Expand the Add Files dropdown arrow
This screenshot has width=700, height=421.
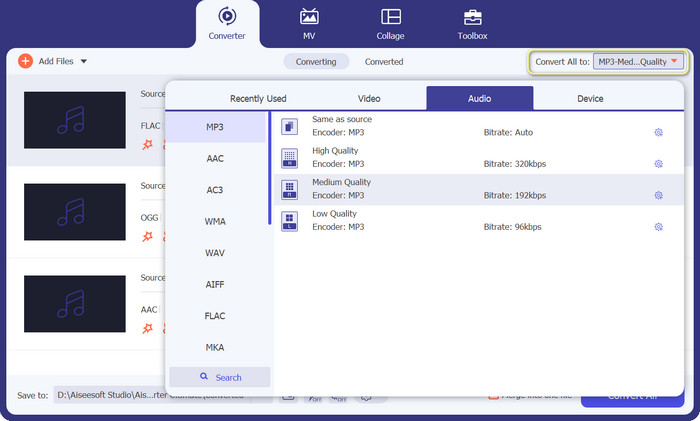(x=84, y=62)
